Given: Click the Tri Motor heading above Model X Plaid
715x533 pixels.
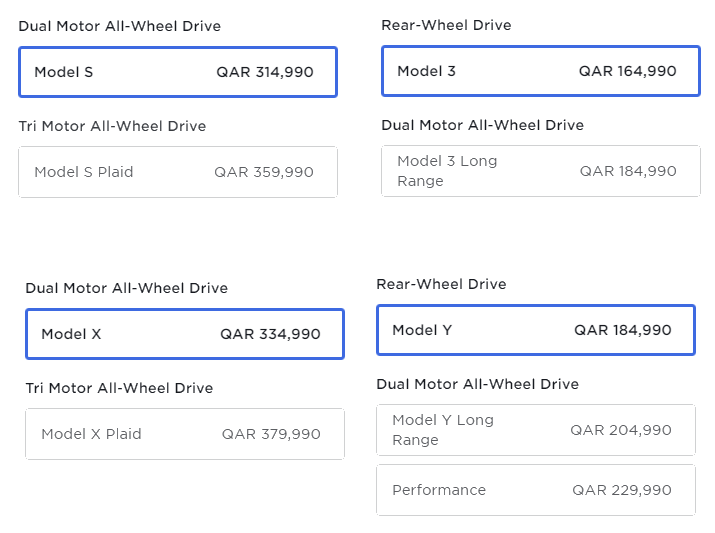Looking at the screenshot, I should click(119, 388).
